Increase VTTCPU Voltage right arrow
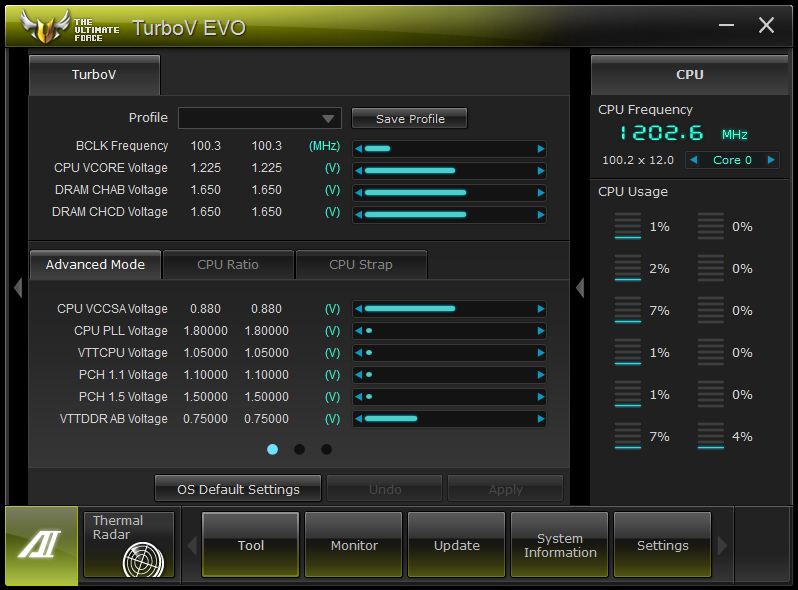Viewport: 798px width, 590px height. [x=540, y=352]
